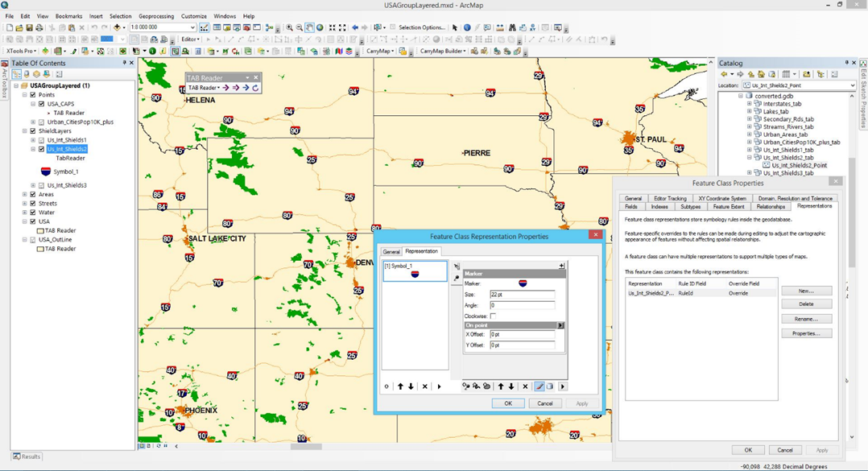Choose the Select Elements arrow tool
The image size is (868, 471).
(455, 27)
